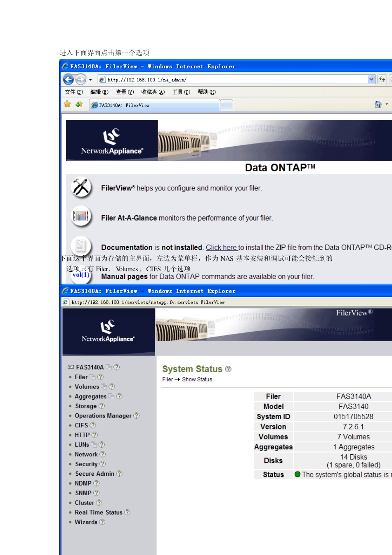Screen dimensions: 392x555
Task: Click the Home page icon
Action: point(378,104)
